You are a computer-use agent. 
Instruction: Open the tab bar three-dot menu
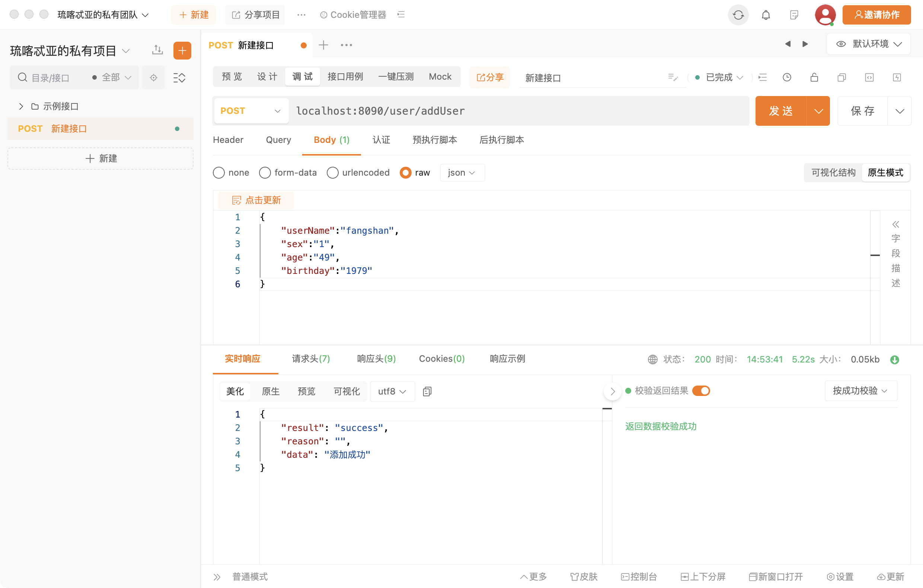pyautogui.click(x=346, y=45)
